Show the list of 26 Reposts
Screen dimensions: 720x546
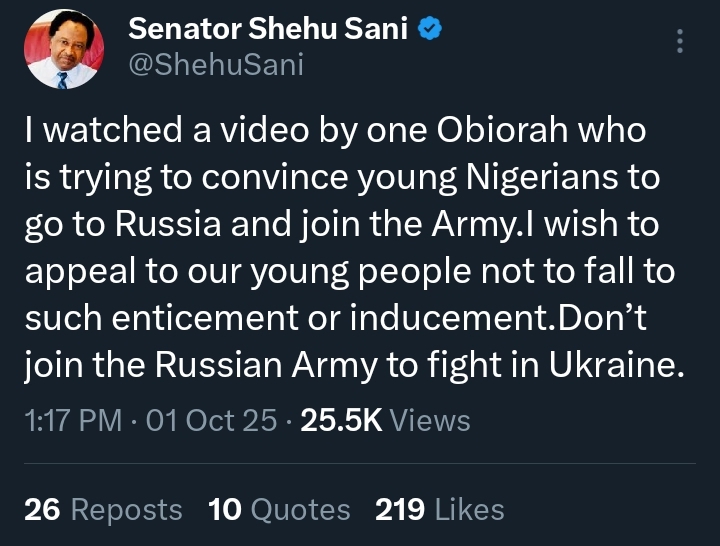click(103, 510)
